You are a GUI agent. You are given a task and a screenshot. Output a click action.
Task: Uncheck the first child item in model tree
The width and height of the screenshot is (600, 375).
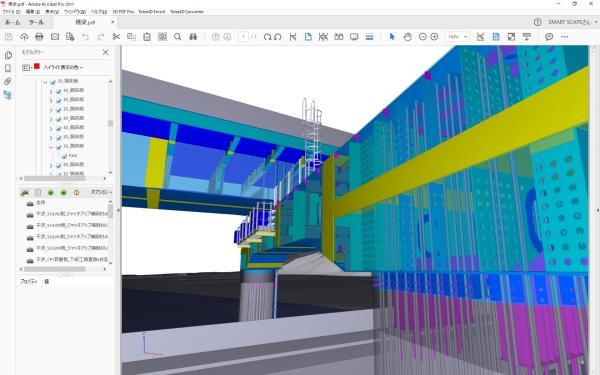coord(59,91)
